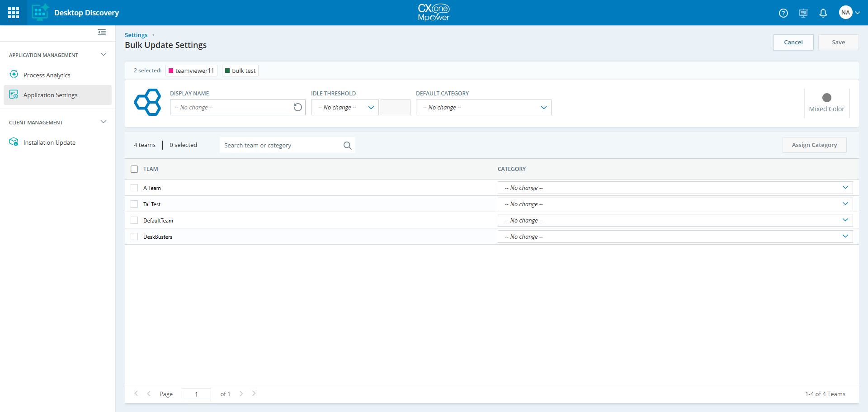Click the Assign Category button

pos(815,145)
